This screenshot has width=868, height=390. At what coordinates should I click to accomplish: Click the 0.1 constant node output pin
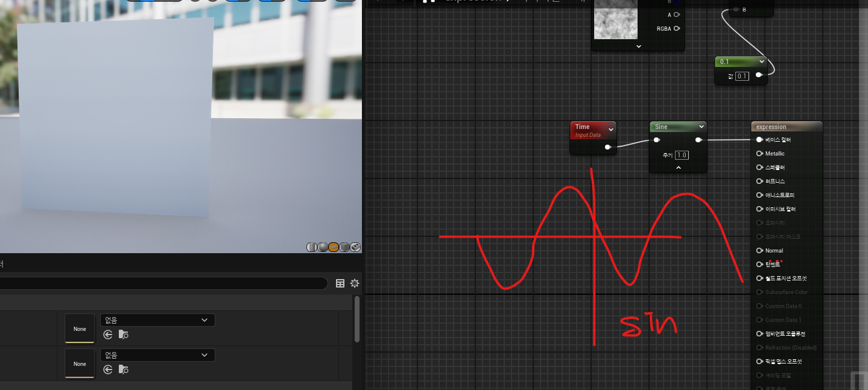tap(759, 75)
